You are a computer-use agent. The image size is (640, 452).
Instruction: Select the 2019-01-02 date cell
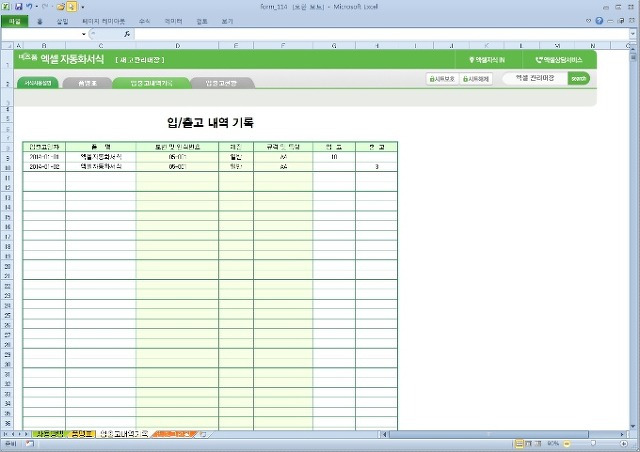click(44, 167)
